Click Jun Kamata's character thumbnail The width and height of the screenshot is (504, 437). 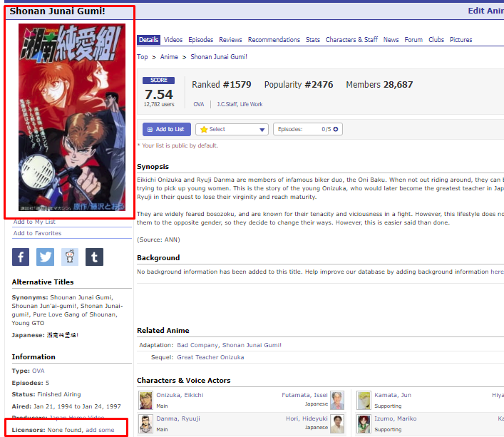coord(364,400)
